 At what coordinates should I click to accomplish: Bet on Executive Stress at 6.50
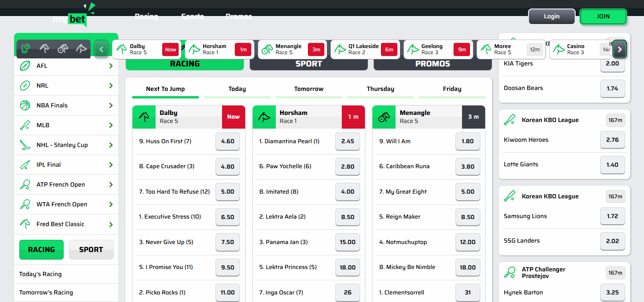click(228, 217)
